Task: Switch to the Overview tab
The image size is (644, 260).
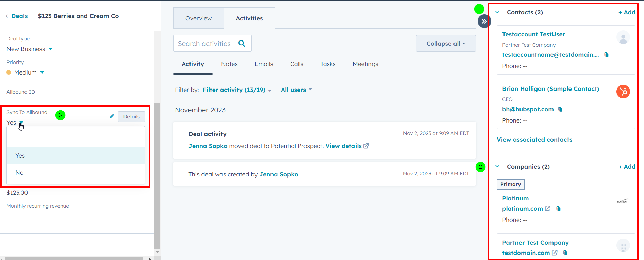Action: pyautogui.click(x=198, y=18)
